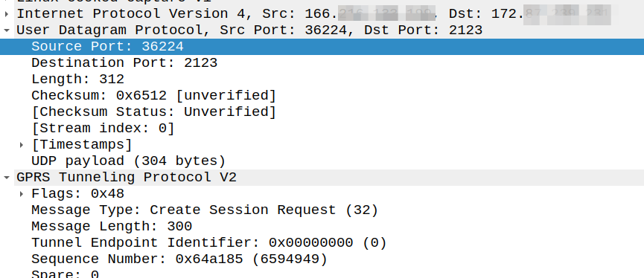Select the Destination Port: 2123 row
The width and height of the screenshot is (644, 278).
pyautogui.click(x=322, y=63)
